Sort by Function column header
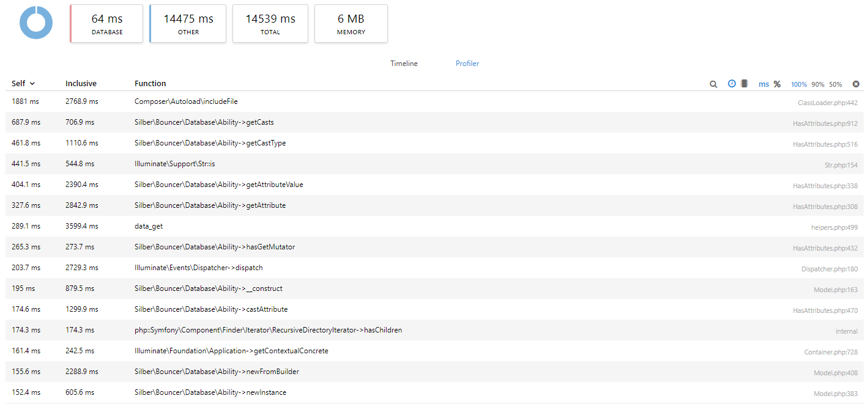 (x=150, y=84)
